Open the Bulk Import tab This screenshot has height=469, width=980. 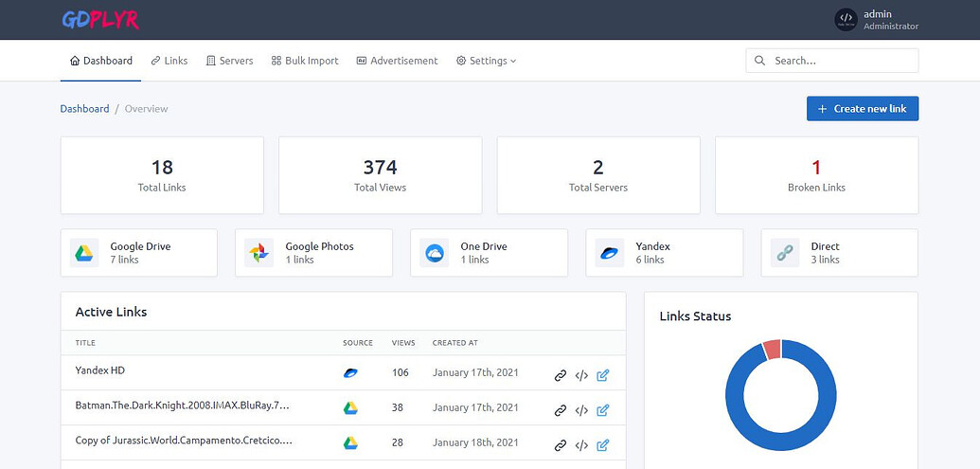[x=304, y=61]
